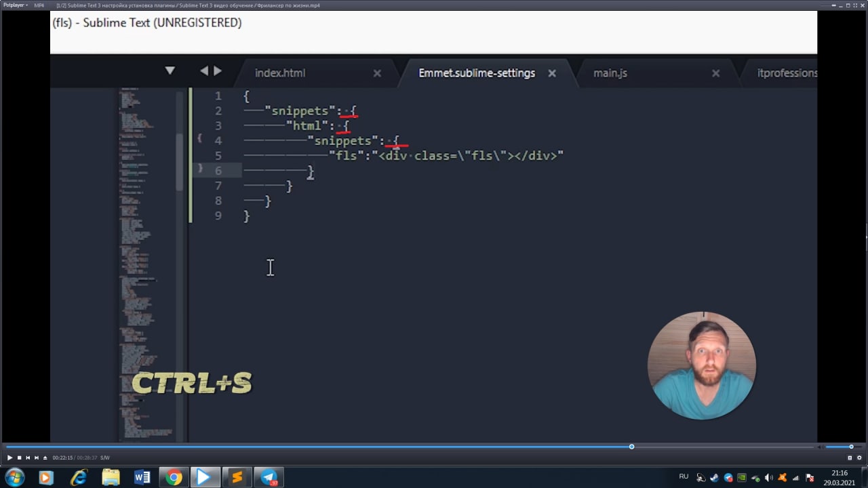Switch to the main.js tab

pyautogui.click(x=610, y=73)
